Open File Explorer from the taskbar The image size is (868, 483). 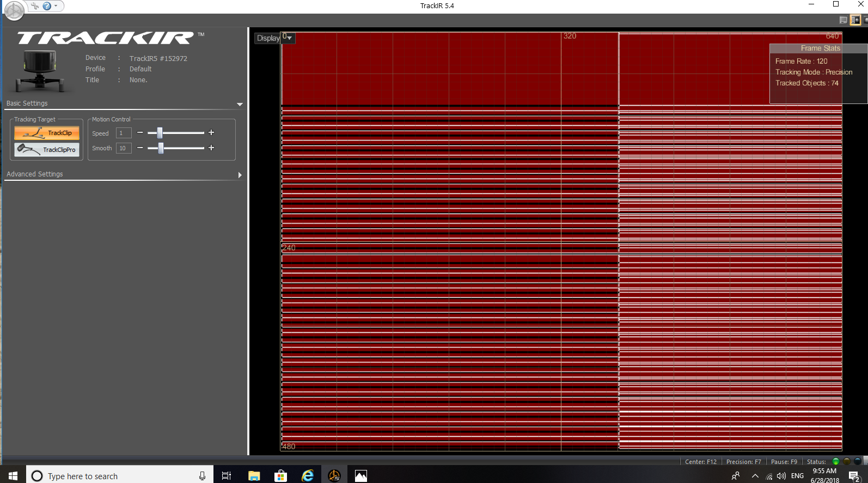tap(254, 476)
